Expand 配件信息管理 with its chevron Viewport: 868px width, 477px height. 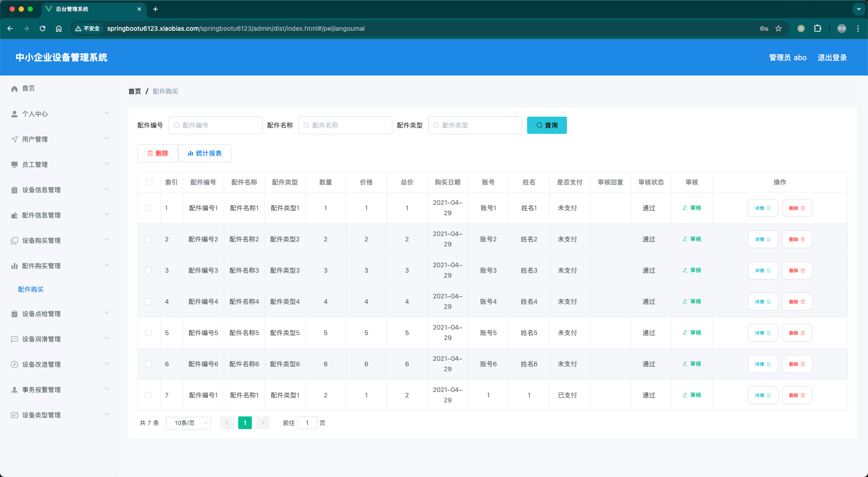tap(107, 214)
